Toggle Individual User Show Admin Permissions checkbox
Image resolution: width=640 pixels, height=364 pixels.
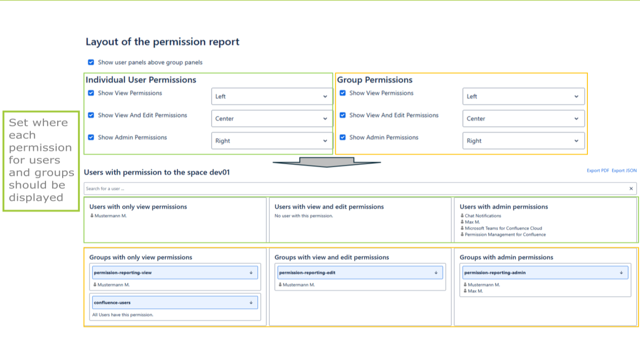point(91,138)
